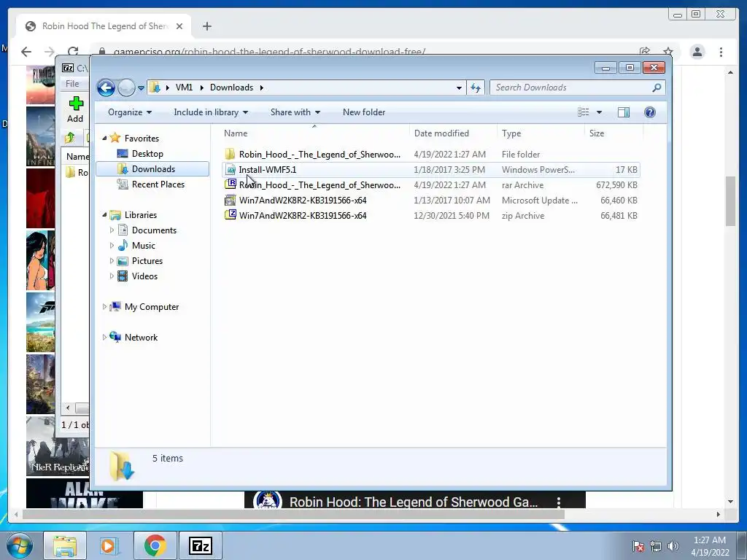Select Downloads in the navigation pane
Viewport: 747px width, 560px height.
click(x=152, y=169)
